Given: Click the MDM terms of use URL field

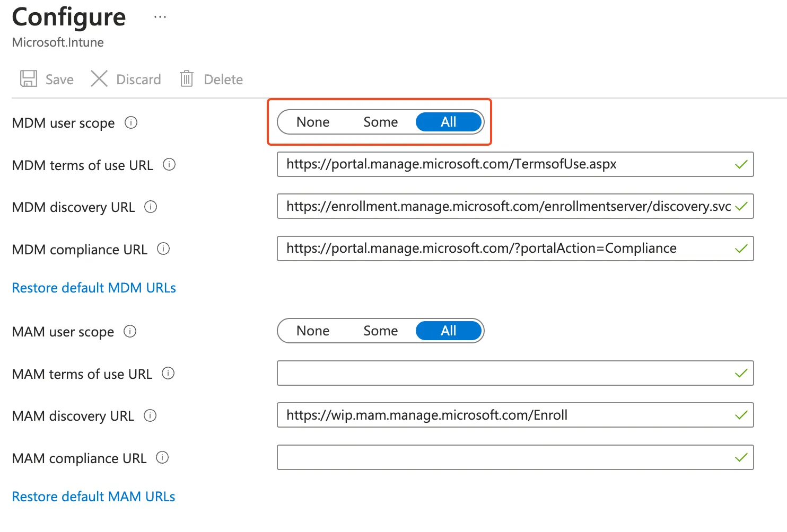Looking at the screenshot, I should (x=515, y=164).
